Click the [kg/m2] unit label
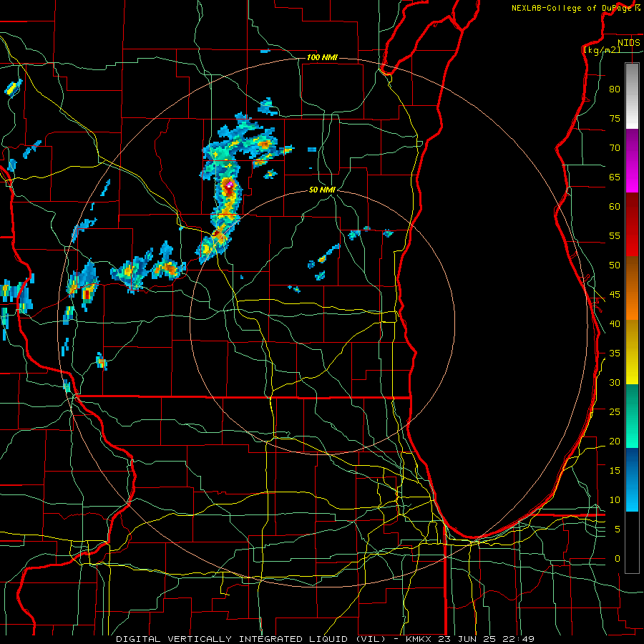 (x=602, y=50)
